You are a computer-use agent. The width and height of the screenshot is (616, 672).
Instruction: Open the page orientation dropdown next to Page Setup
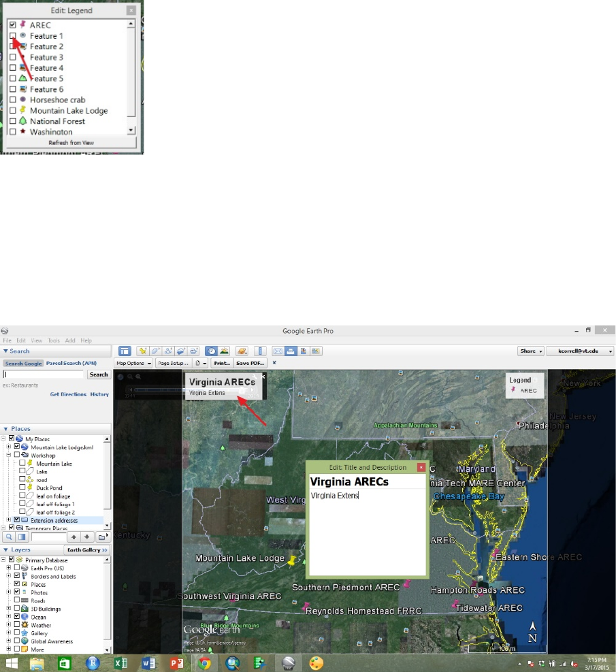click(201, 363)
